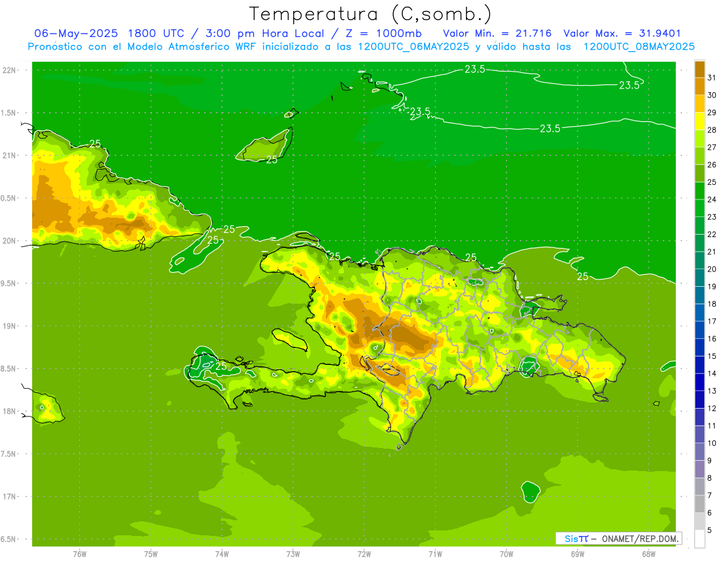This screenshot has width=728, height=562.
Task: Click the 72W longitude axis label
Action: [364, 554]
